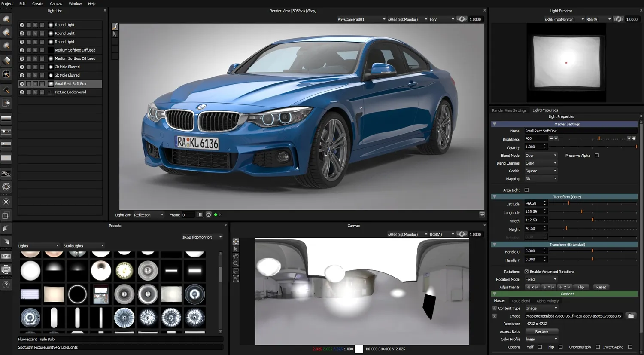Select the Round Light creation tool
The height and width of the screenshot is (355, 644).
pyautogui.click(x=6, y=19)
